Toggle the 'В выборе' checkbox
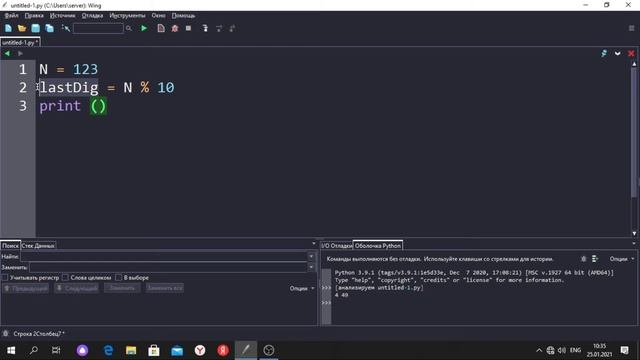The image size is (640, 360). [118, 278]
